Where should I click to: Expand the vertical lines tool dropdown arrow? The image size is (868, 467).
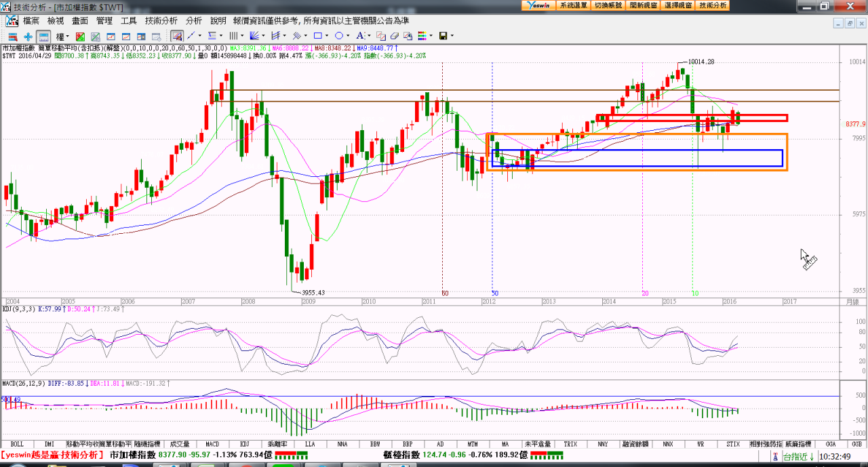[242, 36]
